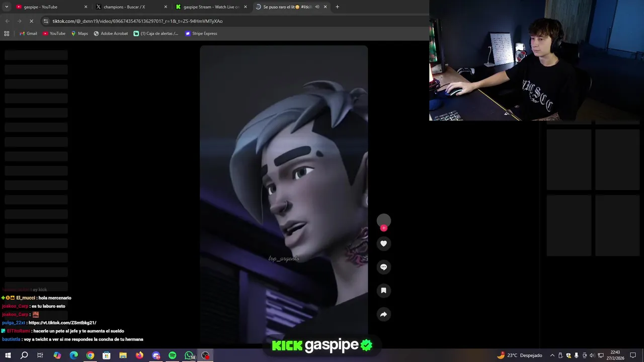Like the TikTok video with the heart icon
This screenshot has height=362, width=644.
[x=383, y=244]
